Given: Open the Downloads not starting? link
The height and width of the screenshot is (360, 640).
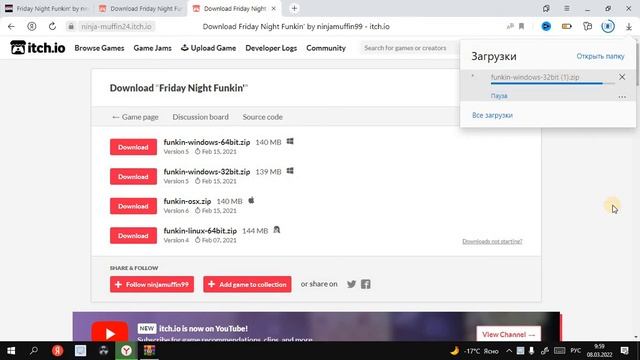Looking at the screenshot, I should tap(492, 241).
